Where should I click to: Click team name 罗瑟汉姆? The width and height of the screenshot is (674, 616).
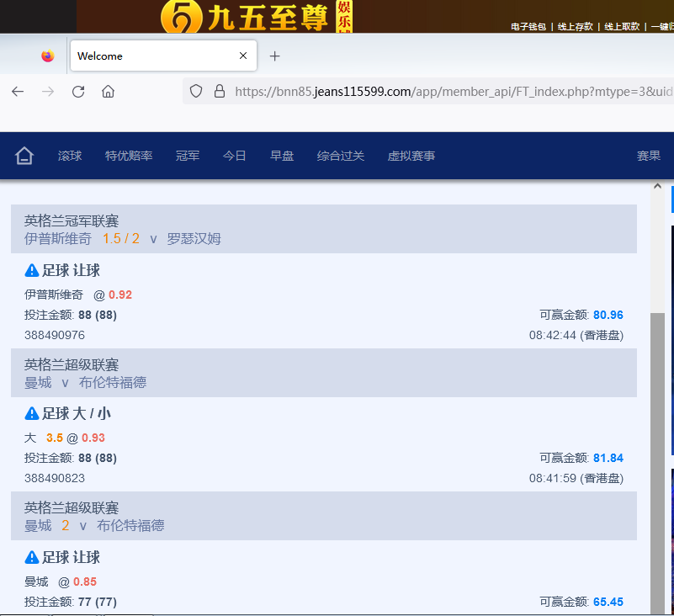point(194,239)
